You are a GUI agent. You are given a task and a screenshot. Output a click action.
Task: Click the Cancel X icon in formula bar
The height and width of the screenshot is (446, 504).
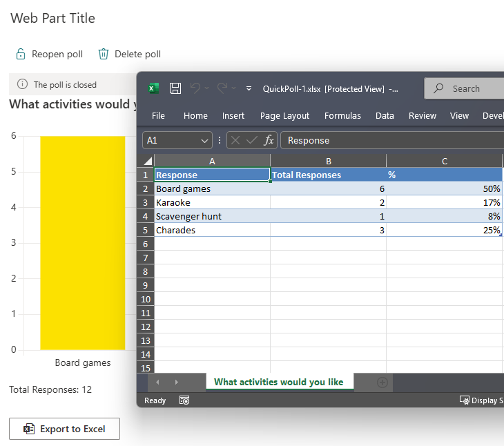(235, 140)
